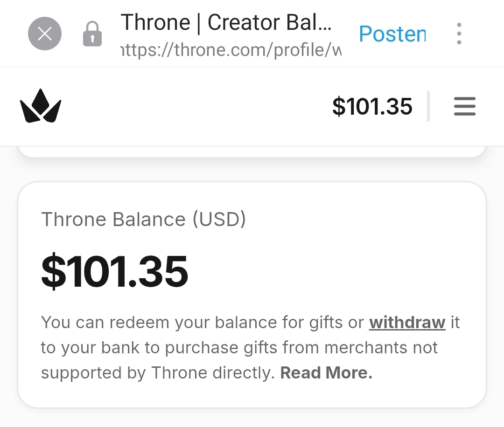Open the hamburger navigation menu
Viewport: 504px width, 427px height.
tap(464, 106)
